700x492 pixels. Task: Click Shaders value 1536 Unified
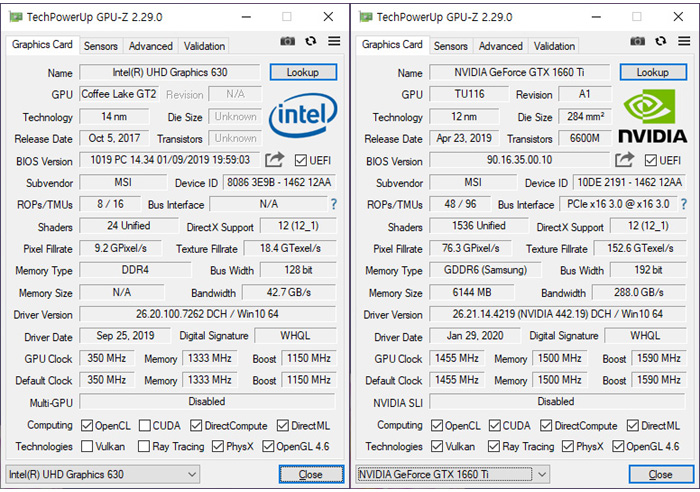pyautogui.click(x=479, y=226)
